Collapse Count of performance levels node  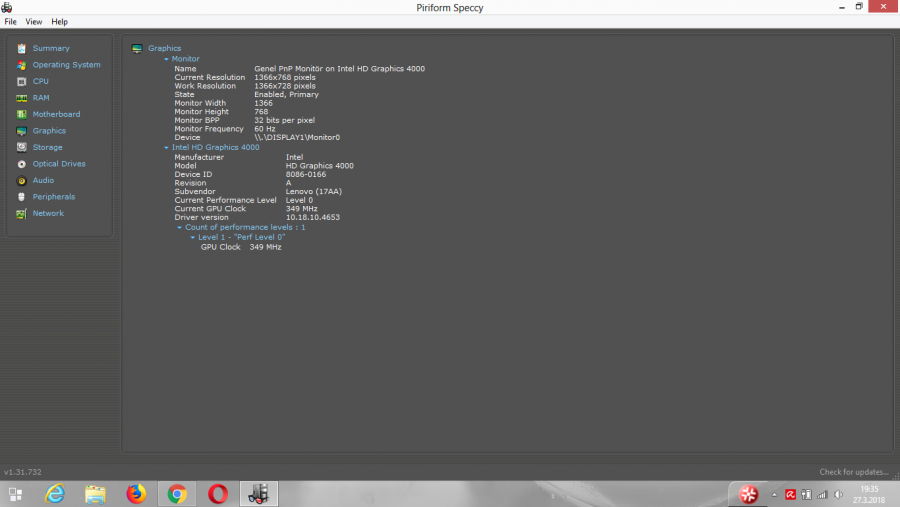pos(180,227)
